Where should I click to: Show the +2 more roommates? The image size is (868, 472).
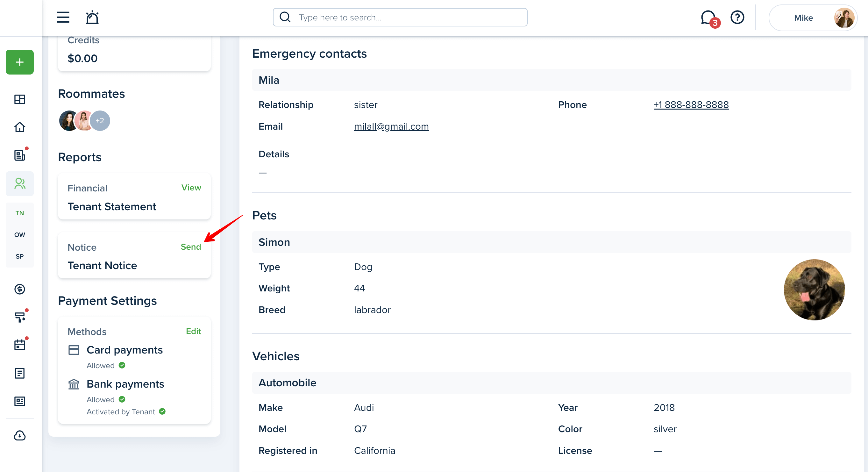tap(100, 121)
